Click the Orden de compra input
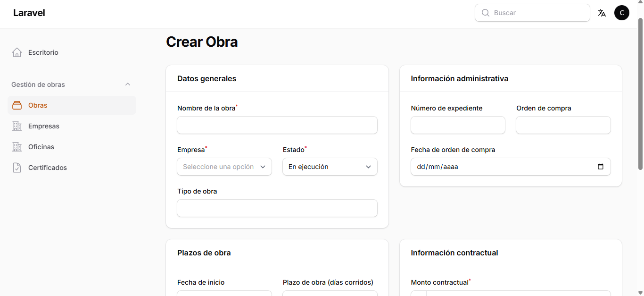The height and width of the screenshot is (296, 644). pyautogui.click(x=563, y=125)
